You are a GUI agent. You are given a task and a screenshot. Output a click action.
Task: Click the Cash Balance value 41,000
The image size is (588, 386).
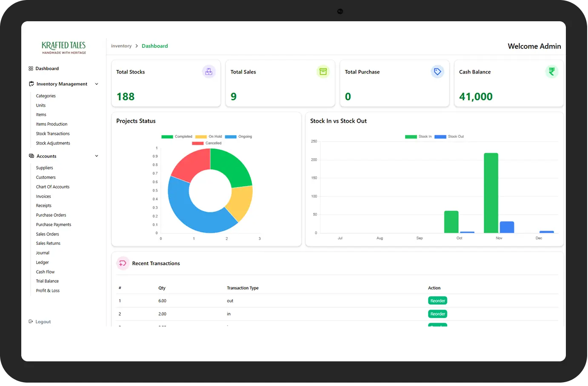pyautogui.click(x=476, y=97)
